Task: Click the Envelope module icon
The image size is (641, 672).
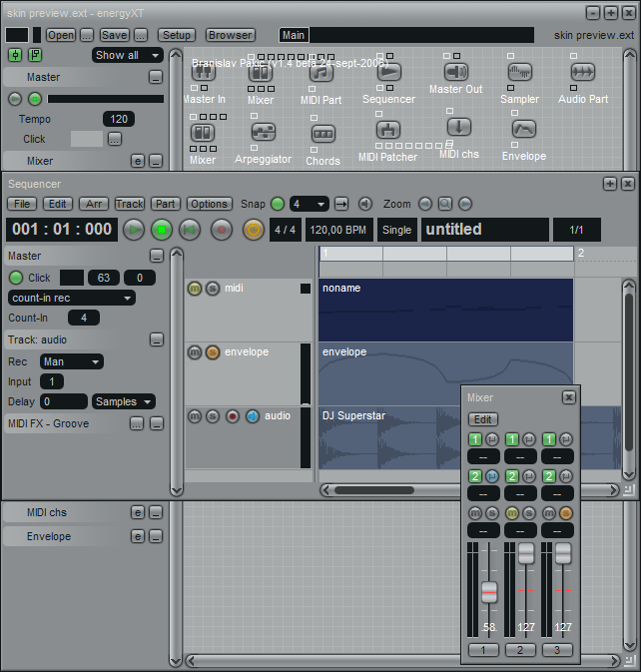Action: click(524, 129)
